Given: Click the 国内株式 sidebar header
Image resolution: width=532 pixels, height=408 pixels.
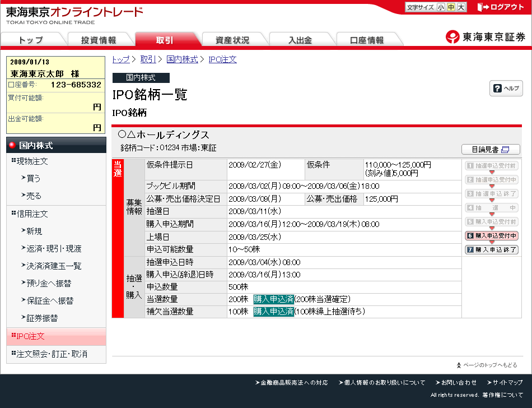Looking at the screenshot, I should [57, 145].
